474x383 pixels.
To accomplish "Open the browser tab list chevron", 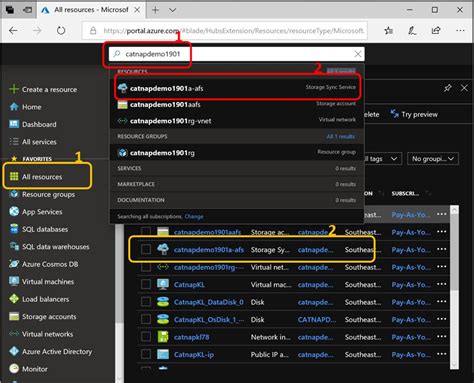I will tap(172, 10).
